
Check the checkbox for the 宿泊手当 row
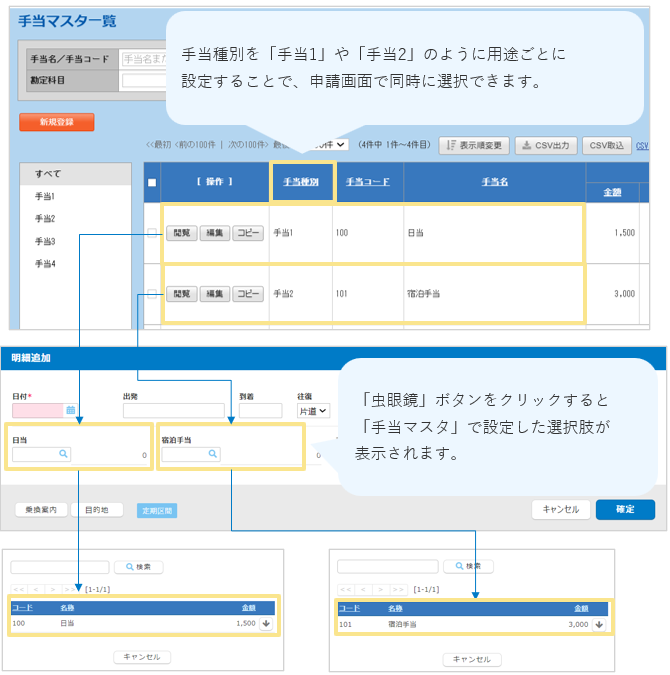[x=152, y=294]
